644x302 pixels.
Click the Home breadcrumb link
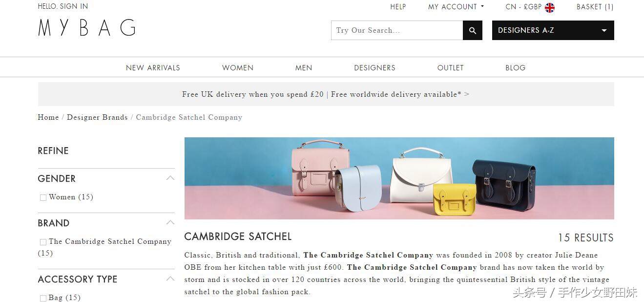pyautogui.click(x=48, y=117)
